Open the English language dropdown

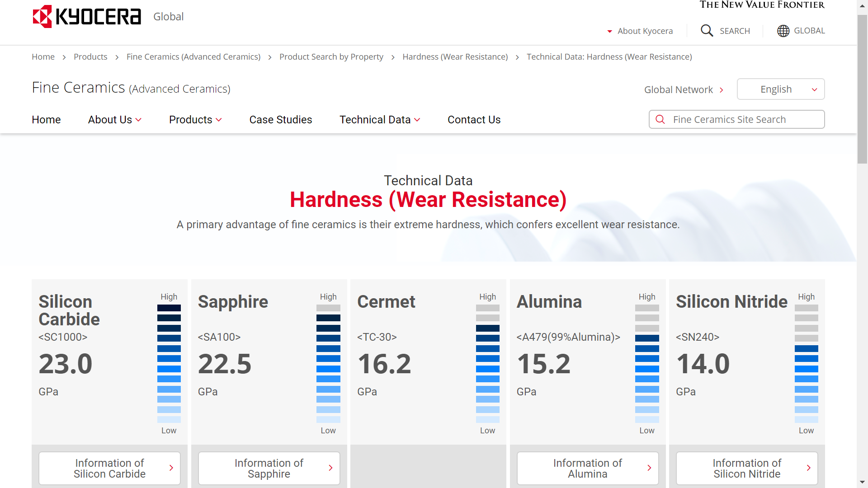point(780,89)
